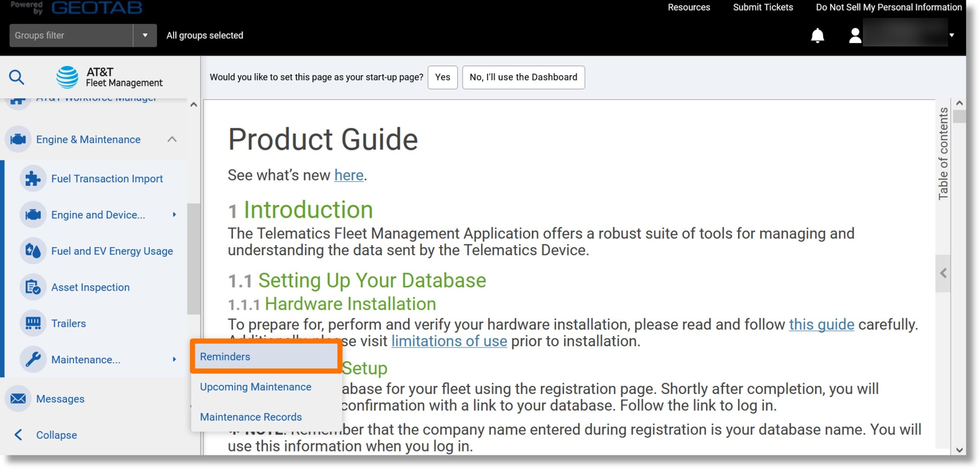Click the Collapse sidebar label
The image size is (980, 469).
click(x=56, y=435)
